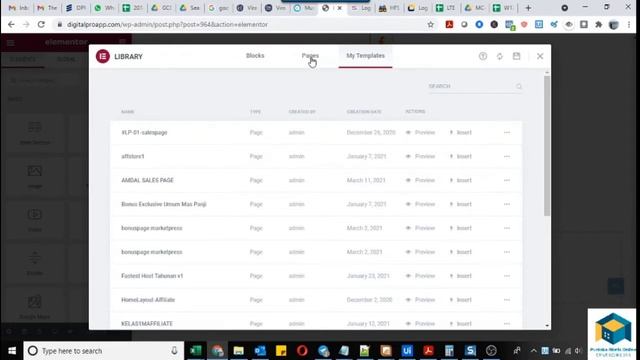640x360 pixels.
Task: Click the info icon in Library header
Action: pyautogui.click(x=483, y=56)
